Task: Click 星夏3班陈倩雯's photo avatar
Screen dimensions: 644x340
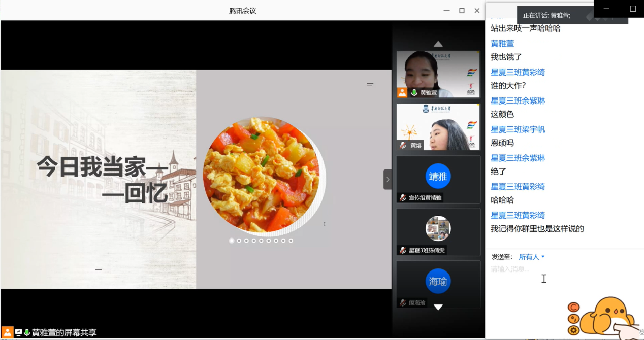Action: click(x=438, y=228)
